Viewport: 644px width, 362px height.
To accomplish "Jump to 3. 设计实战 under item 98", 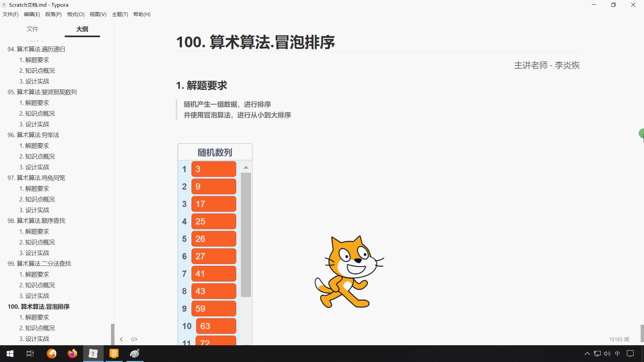I will 34,253.
